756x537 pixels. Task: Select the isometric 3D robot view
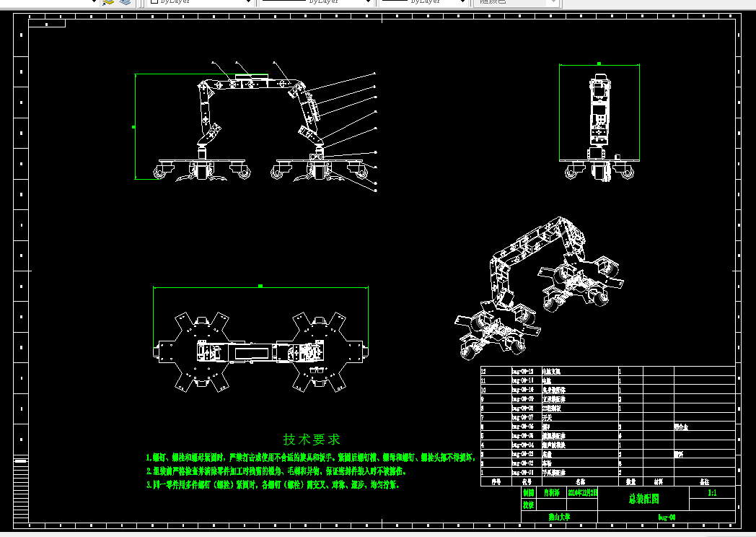[x=539, y=289]
